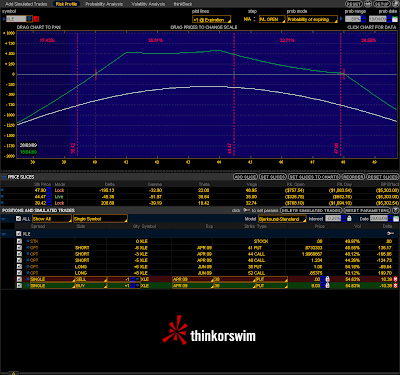Open the symbol selector blue arrow
The image size is (400, 375).
coord(29,19)
